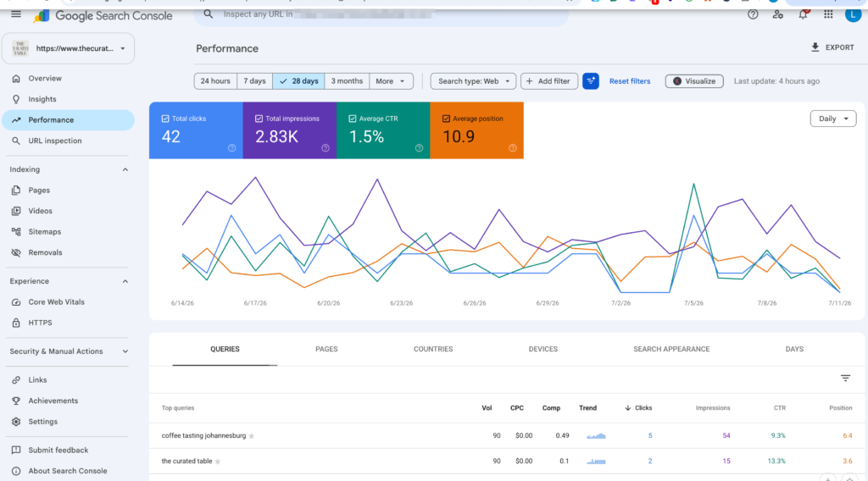Open the Daily granularity dropdown
The height and width of the screenshot is (481, 868).
click(x=833, y=119)
